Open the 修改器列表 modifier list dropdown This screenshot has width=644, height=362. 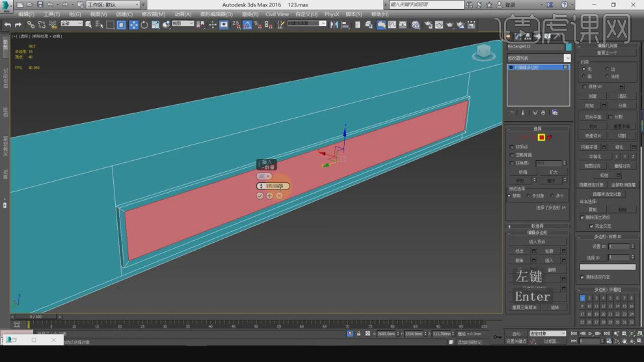(538, 58)
